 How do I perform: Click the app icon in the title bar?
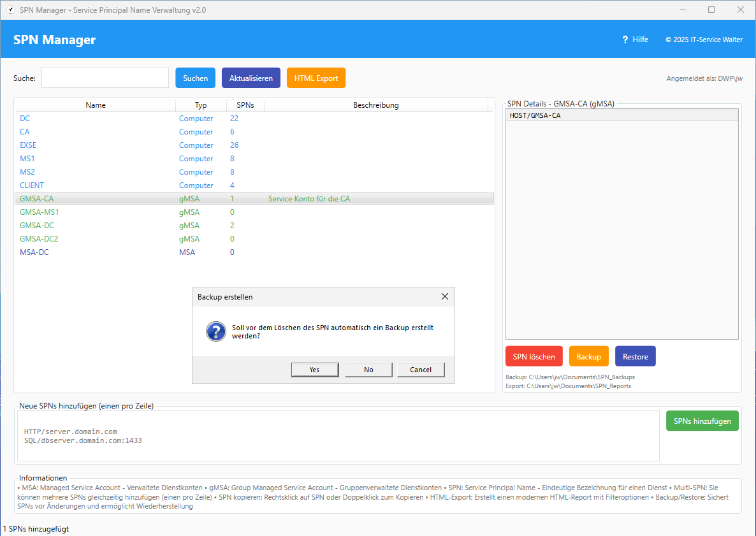click(10, 10)
